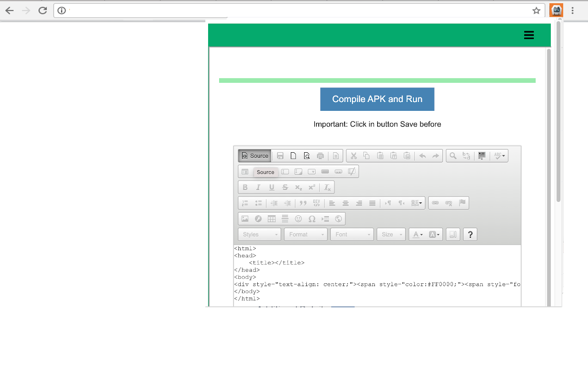Screen dimensions: 588x368
Task: Click the Block Quote icon
Action: [x=303, y=203]
